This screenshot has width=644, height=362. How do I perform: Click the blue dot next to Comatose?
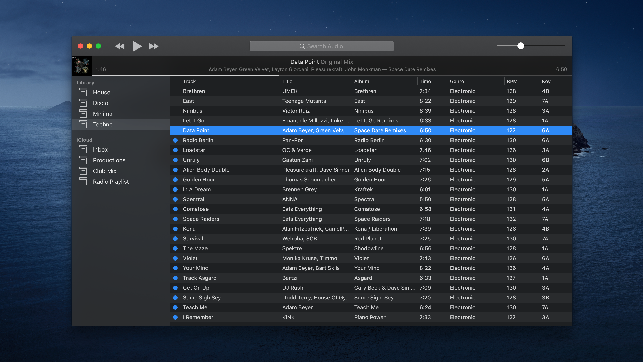click(x=175, y=209)
